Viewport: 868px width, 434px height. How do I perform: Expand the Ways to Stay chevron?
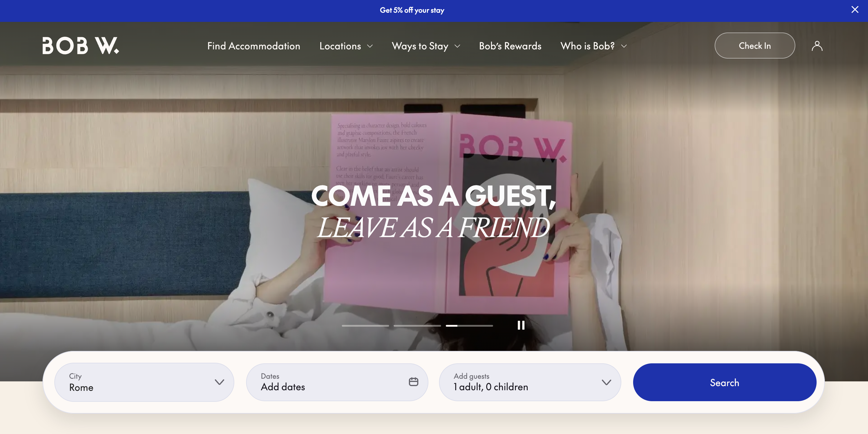(457, 46)
